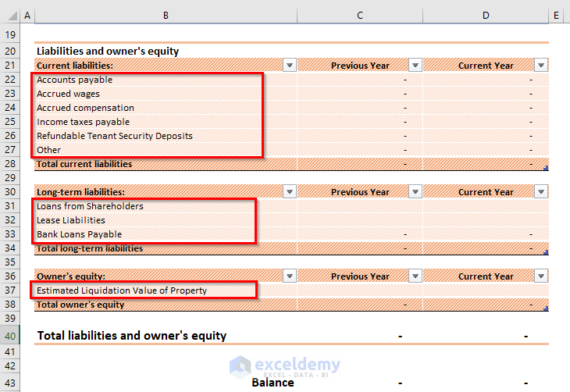Image resolution: width=570 pixels, height=392 pixels.
Task: Select the 'Loans from Shareholders' cell
Action: [166, 206]
